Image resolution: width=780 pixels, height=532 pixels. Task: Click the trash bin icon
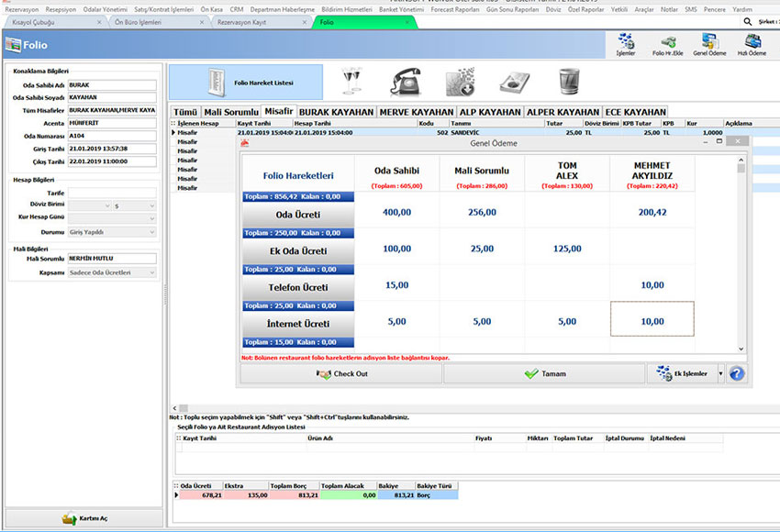click(569, 82)
